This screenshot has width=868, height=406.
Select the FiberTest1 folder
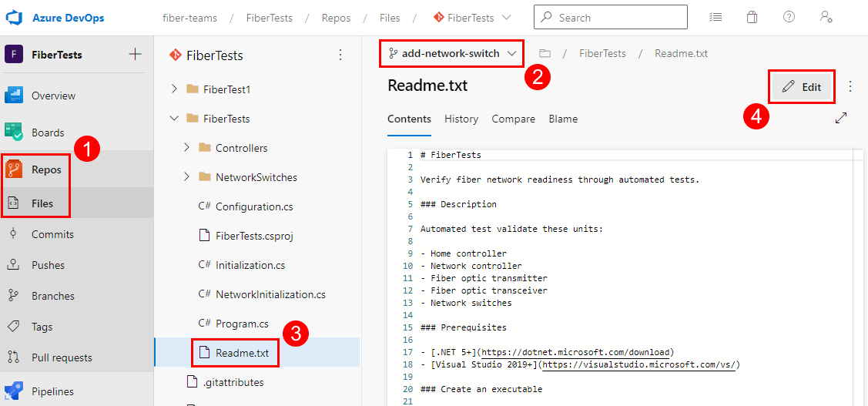coord(227,89)
